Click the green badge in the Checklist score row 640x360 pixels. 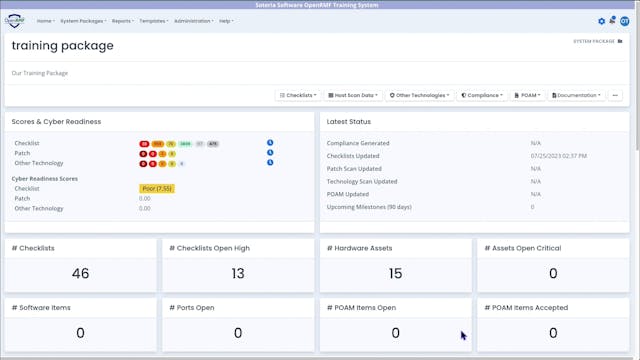click(x=185, y=144)
